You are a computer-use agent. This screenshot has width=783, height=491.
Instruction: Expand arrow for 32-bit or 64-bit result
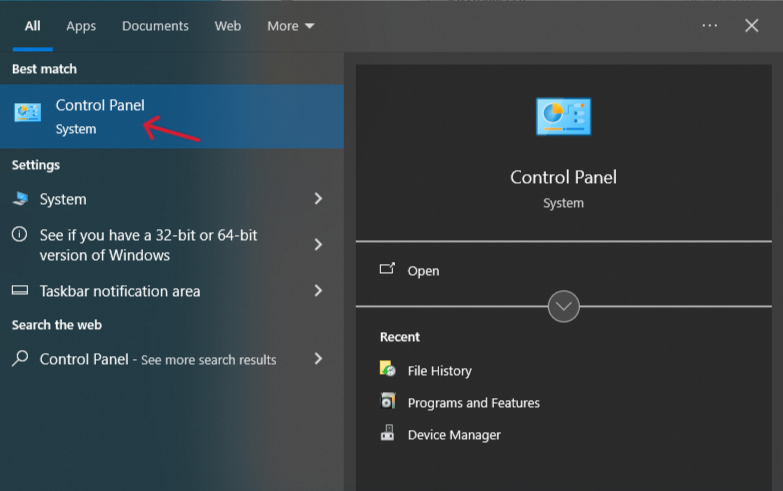coord(318,244)
